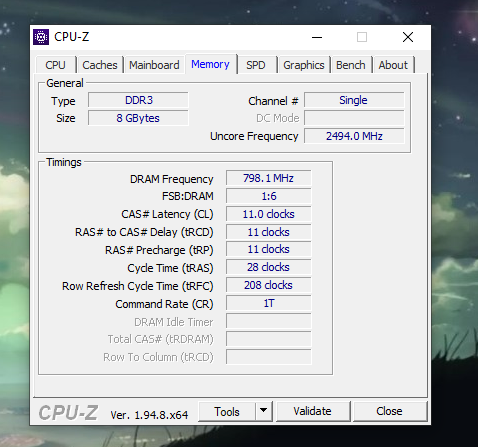
Task: Click the CAS# Latency value field
Action: [268, 214]
